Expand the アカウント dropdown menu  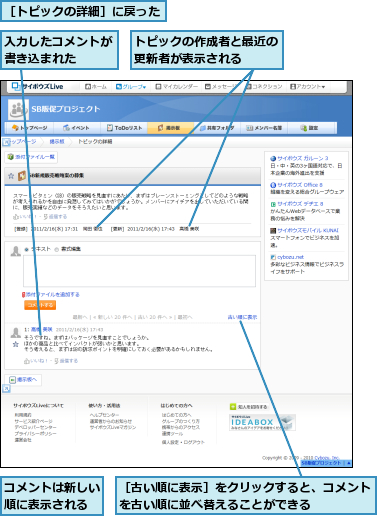coord(307,87)
